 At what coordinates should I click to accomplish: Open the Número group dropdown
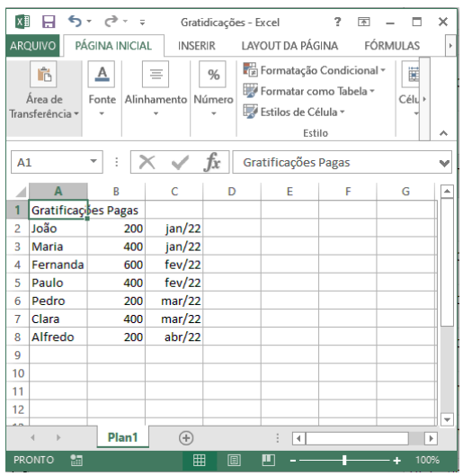tap(213, 113)
